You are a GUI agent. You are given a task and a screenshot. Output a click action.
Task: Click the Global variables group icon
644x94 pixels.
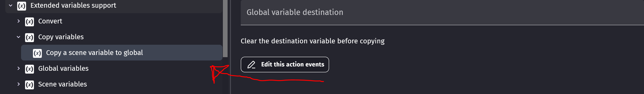coord(30,69)
